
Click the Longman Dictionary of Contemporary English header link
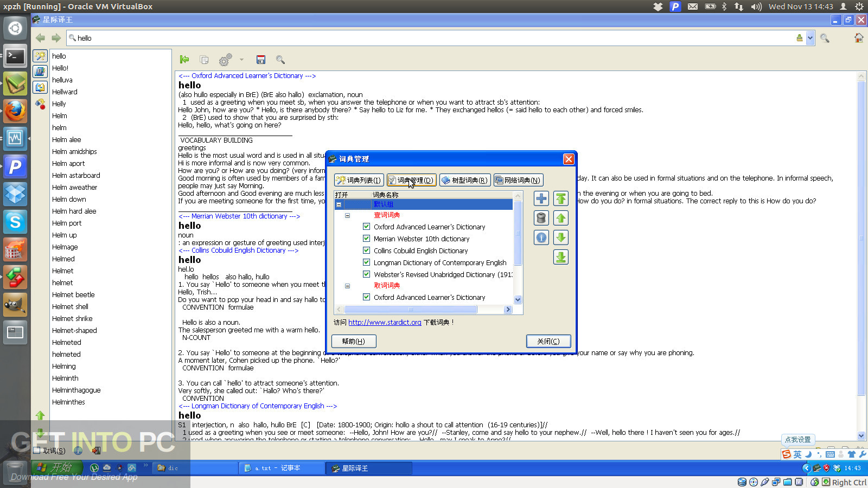click(258, 406)
